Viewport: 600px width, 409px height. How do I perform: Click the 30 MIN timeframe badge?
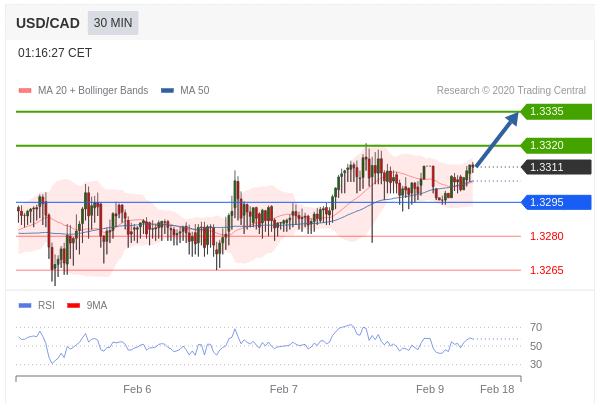(x=113, y=23)
